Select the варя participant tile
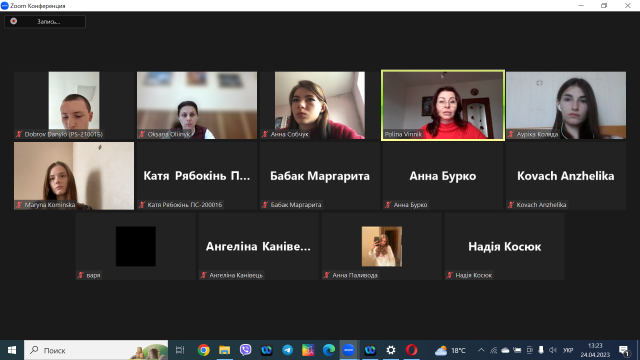 (x=136, y=247)
